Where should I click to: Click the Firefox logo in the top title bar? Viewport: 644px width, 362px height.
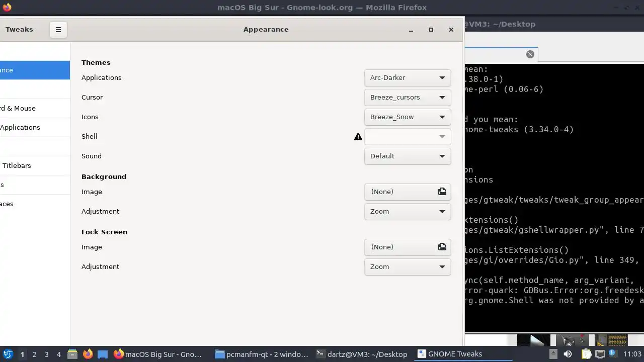7,7
